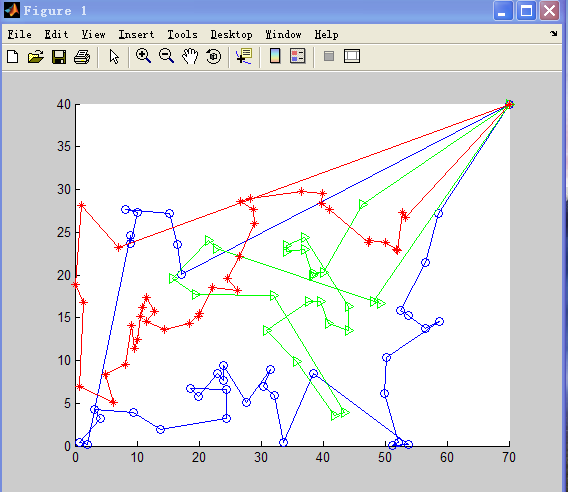568x492 pixels.
Task: Enable the Pan hand tool
Action: coord(190,56)
